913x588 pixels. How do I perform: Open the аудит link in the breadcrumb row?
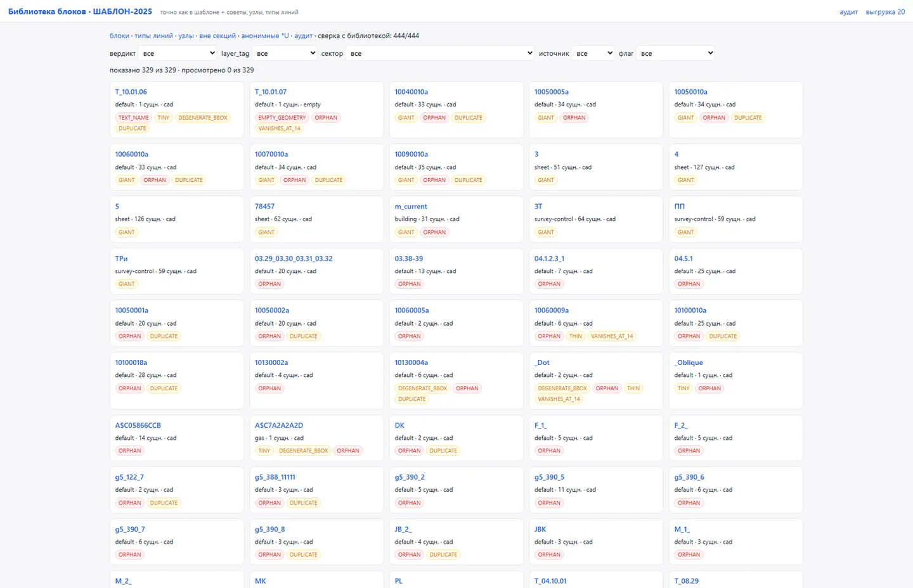(303, 35)
